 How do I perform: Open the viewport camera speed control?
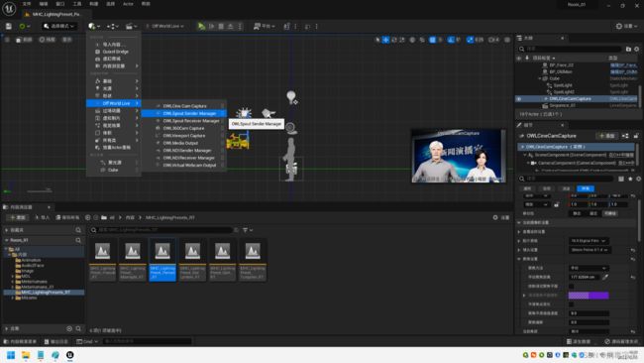point(493,40)
